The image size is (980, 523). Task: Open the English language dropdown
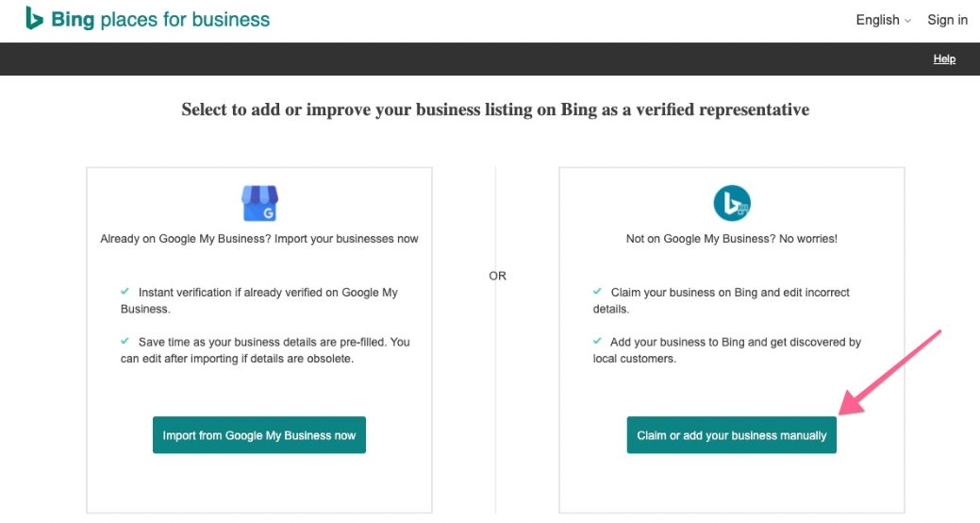click(883, 20)
